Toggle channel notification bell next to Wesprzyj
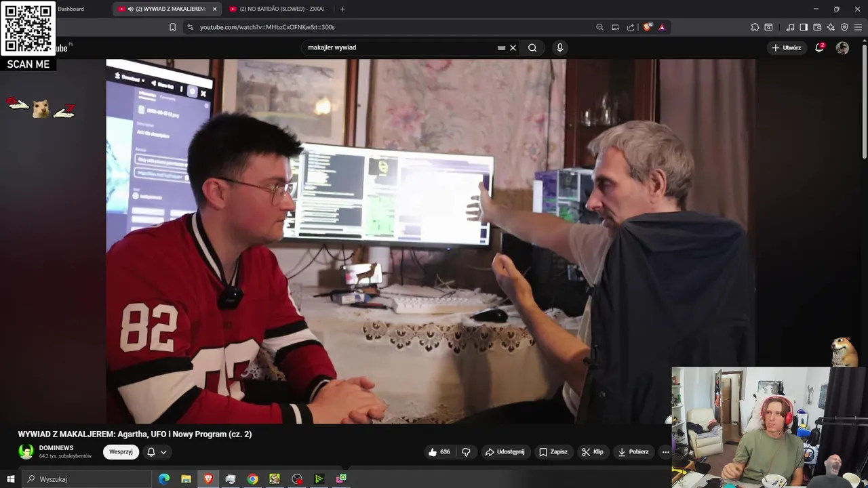This screenshot has width=868, height=488. click(151, 452)
